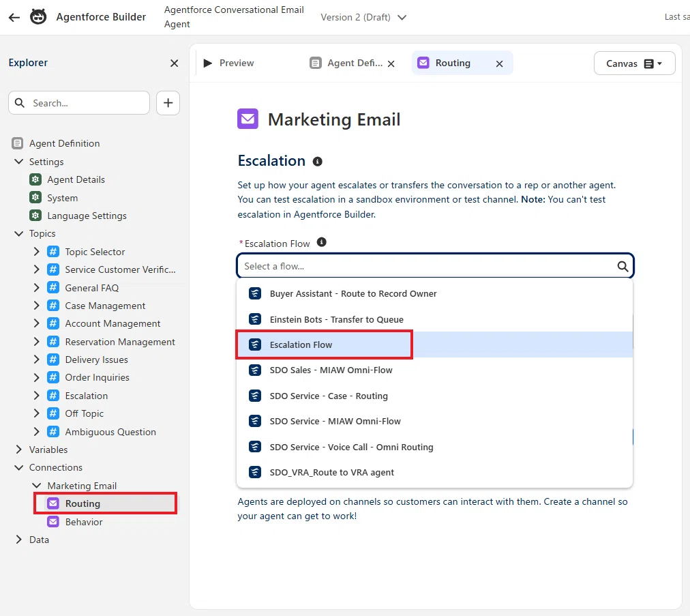The height and width of the screenshot is (616, 690).
Task: Open the Service Customer Verific... topic
Action: point(120,269)
